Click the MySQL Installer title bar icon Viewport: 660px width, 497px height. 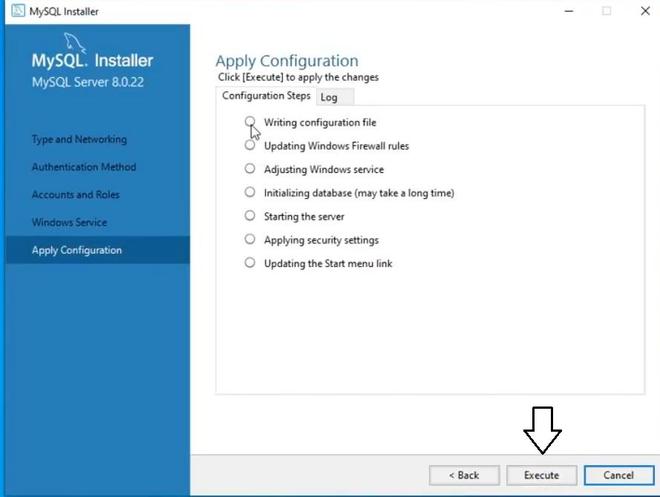click(x=18, y=11)
